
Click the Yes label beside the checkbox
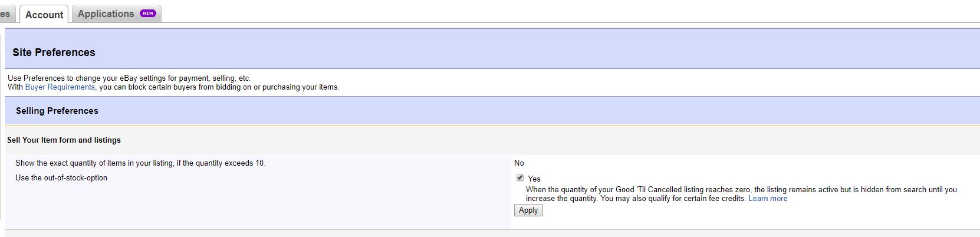534,179
